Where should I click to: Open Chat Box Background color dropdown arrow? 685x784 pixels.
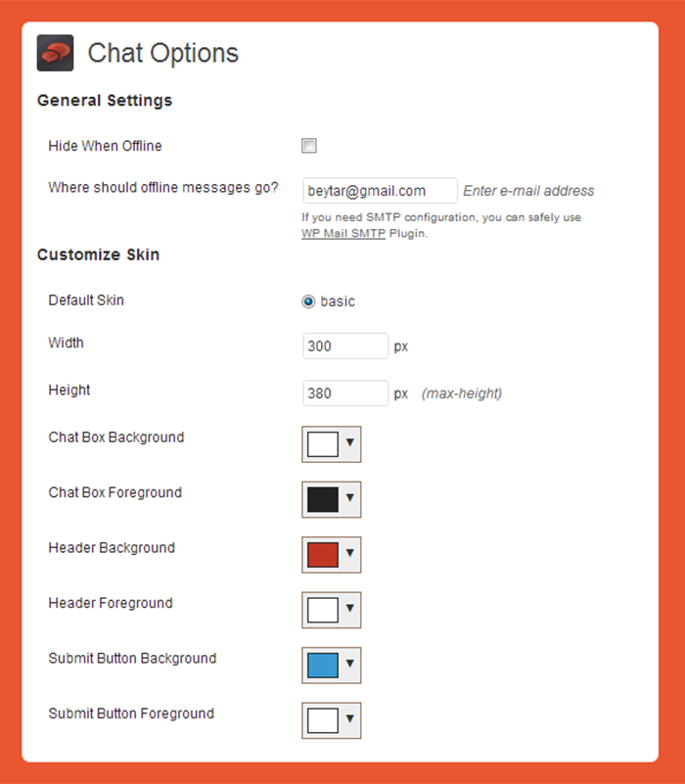click(x=350, y=442)
